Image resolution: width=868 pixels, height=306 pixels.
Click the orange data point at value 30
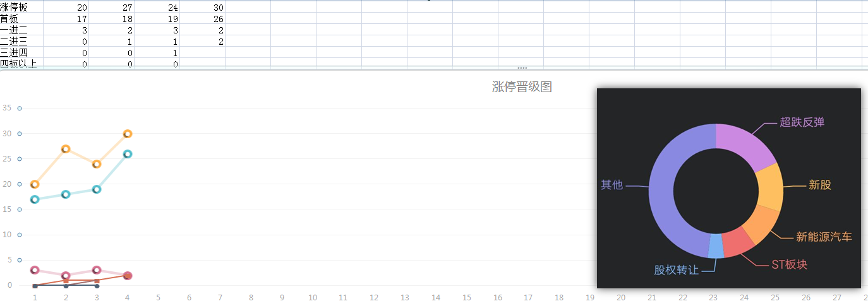coord(128,134)
